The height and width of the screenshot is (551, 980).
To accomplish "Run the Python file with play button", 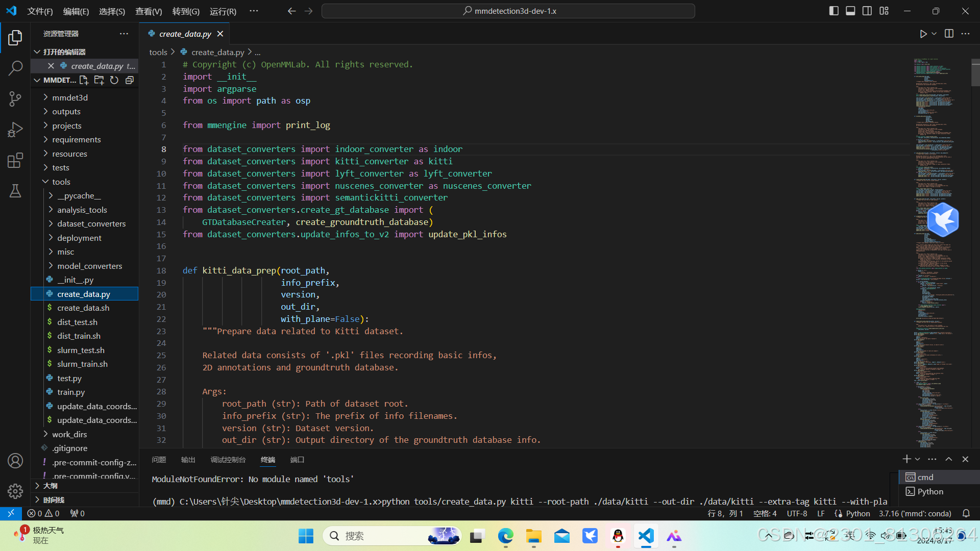I will click(x=923, y=34).
